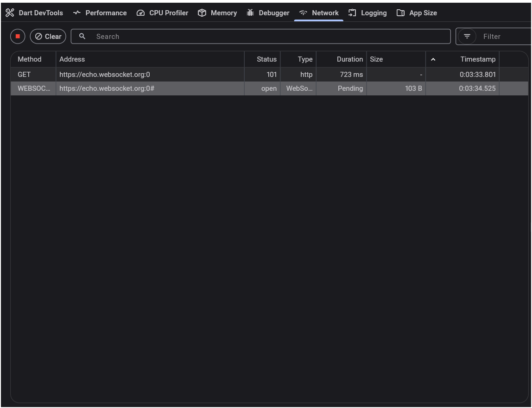Stop recording network traffic

[18, 36]
